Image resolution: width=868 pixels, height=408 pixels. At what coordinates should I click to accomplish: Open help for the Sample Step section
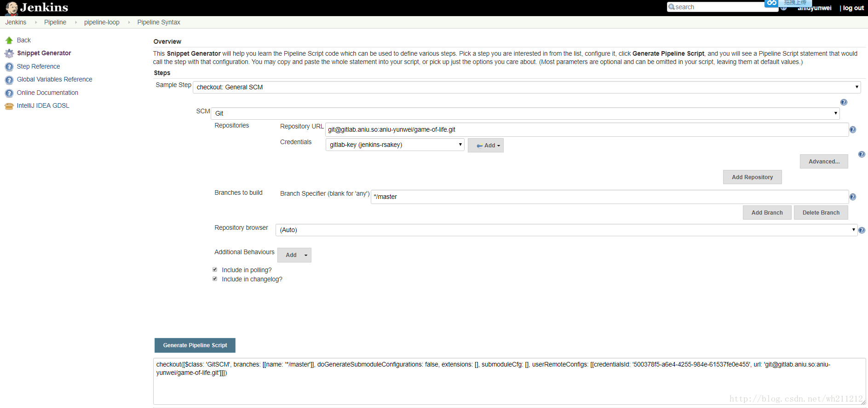click(x=844, y=102)
